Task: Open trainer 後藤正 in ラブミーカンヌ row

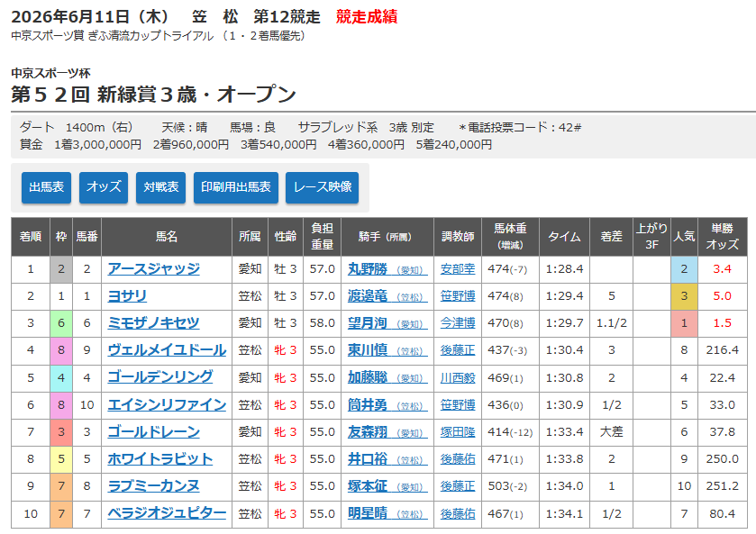Action: [x=458, y=486]
